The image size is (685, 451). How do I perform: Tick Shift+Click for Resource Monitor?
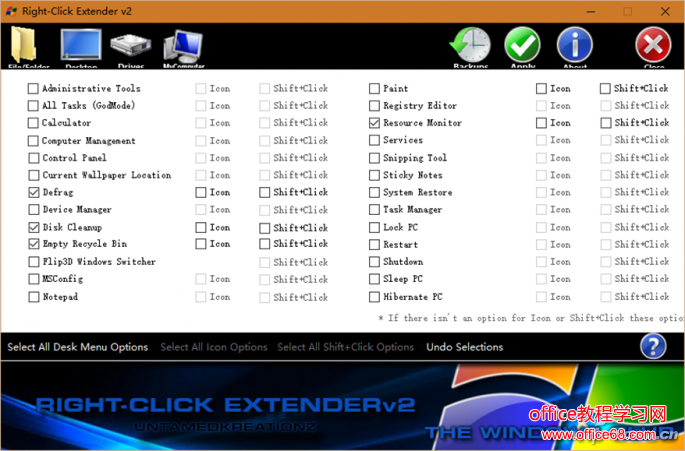pyautogui.click(x=605, y=123)
